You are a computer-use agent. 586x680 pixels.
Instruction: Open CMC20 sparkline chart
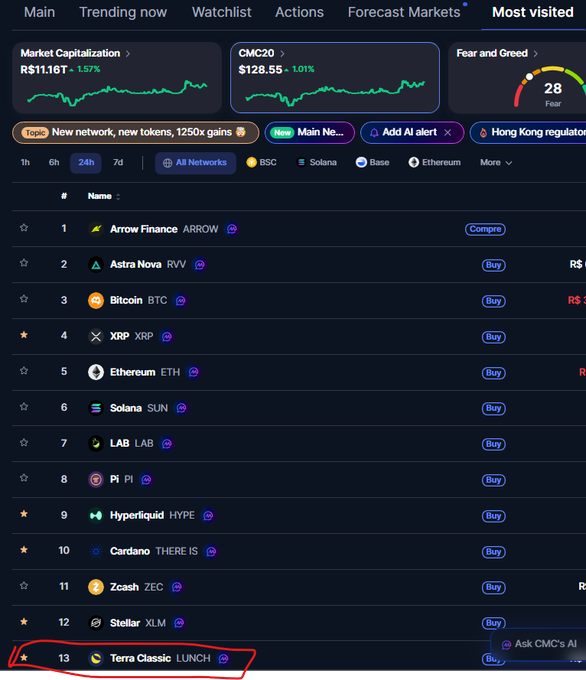[x=335, y=92]
